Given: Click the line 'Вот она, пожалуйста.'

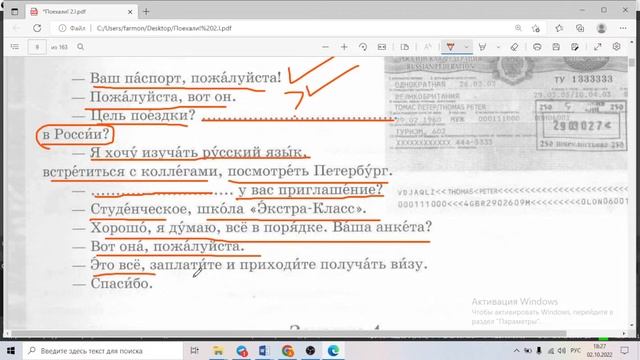Looking at the screenshot, I should 167,246.
